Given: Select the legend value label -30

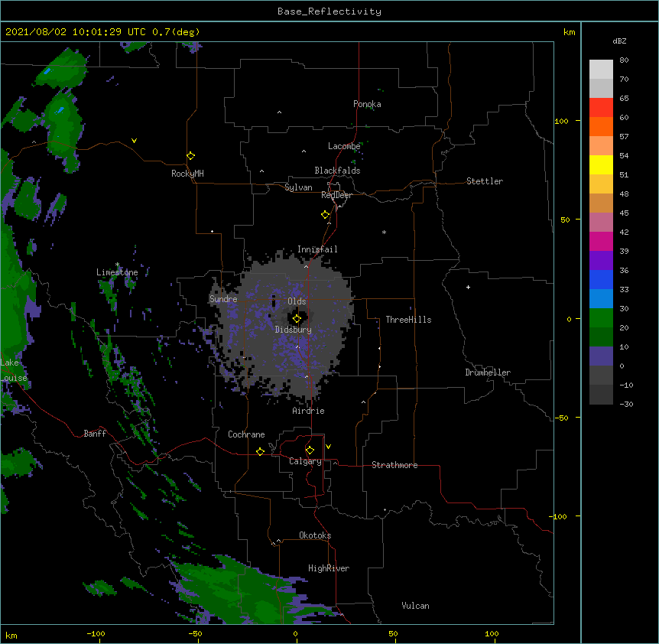Looking at the screenshot, I should click(x=626, y=404).
